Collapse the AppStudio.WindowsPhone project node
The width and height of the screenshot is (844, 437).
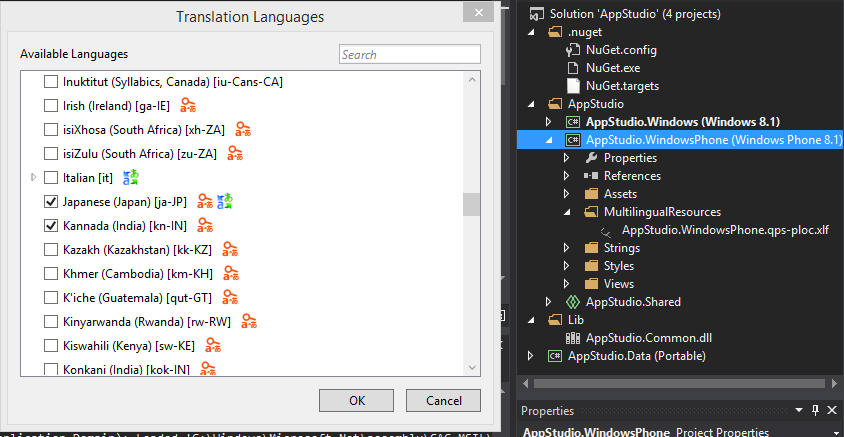(x=550, y=140)
